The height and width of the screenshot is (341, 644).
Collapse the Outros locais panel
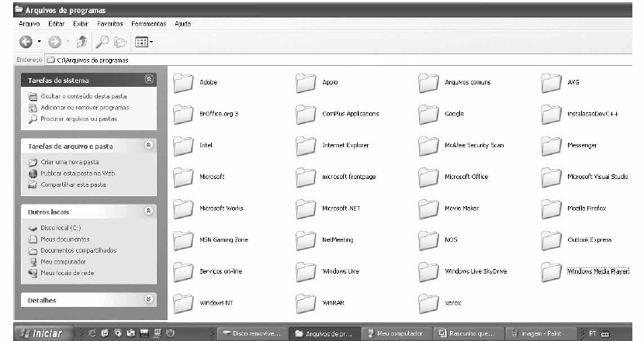pyautogui.click(x=149, y=211)
